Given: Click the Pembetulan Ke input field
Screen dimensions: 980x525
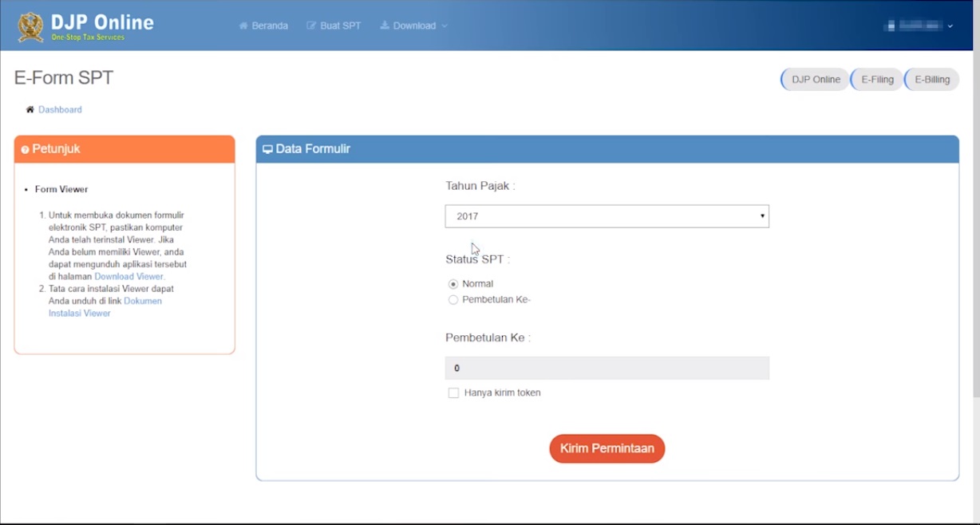Looking at the screenshot, I should point(607,369).
